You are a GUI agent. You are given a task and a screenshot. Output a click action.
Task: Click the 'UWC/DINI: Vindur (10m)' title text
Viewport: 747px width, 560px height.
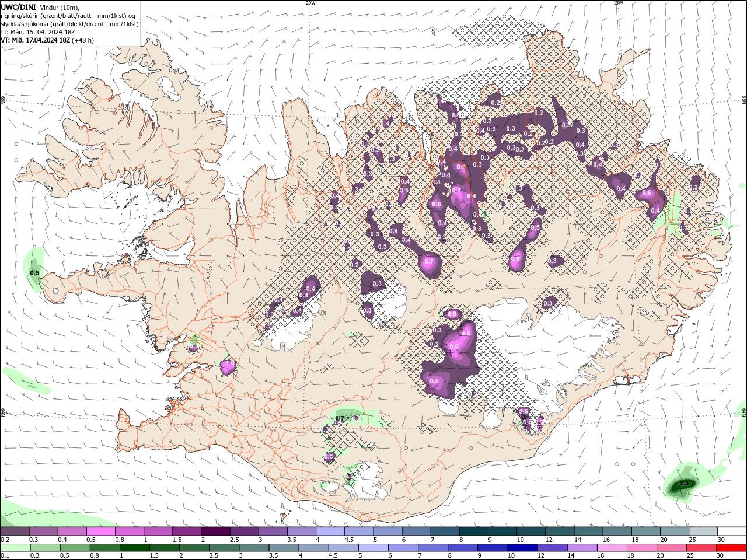(41, 7)
